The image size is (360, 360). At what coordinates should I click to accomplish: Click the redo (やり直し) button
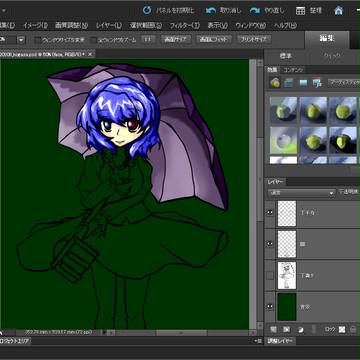pos(267,10)
